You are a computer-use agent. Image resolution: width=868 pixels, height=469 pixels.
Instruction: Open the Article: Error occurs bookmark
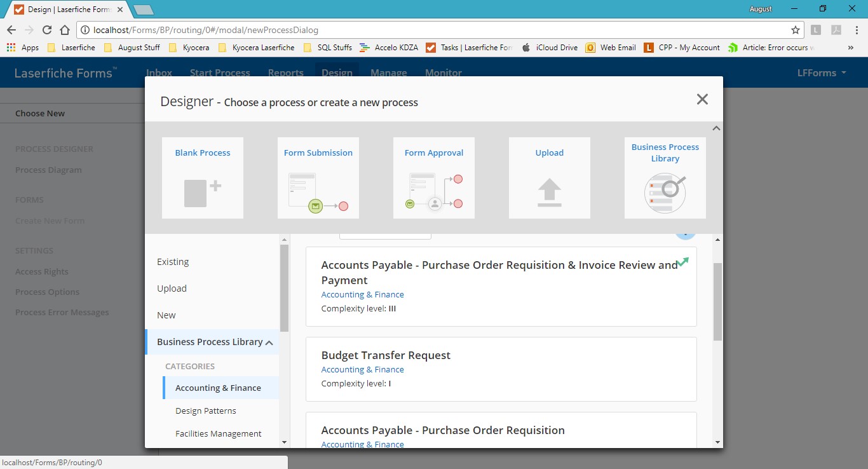[x=771, y=48]
